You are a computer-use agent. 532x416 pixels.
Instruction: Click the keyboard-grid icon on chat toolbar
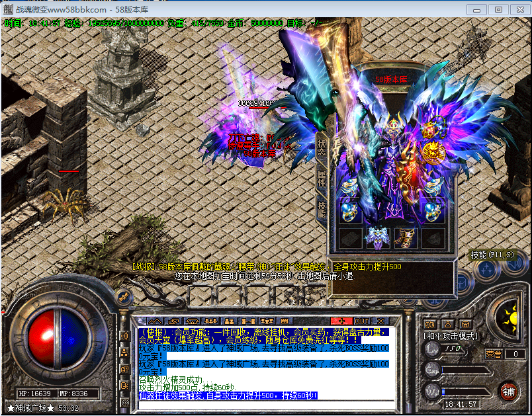click(x=285, y=321)
